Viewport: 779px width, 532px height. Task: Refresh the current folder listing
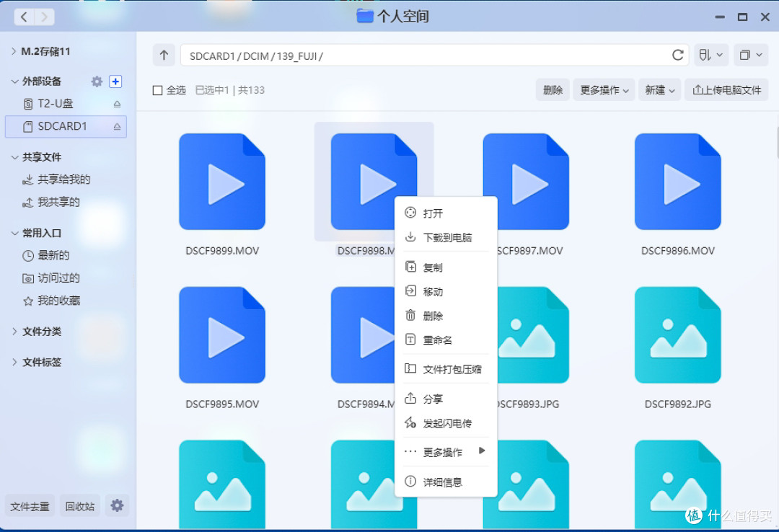(x=677, y=55)
